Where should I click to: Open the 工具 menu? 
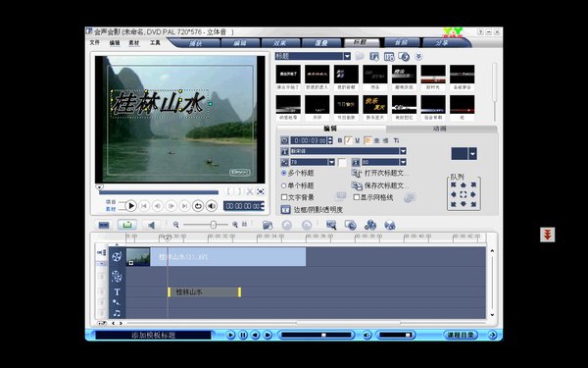(x=155, y=43)
